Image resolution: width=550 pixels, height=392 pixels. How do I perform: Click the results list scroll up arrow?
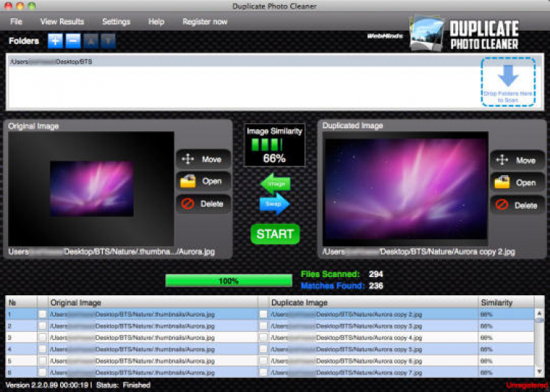[x=540, y=313]
